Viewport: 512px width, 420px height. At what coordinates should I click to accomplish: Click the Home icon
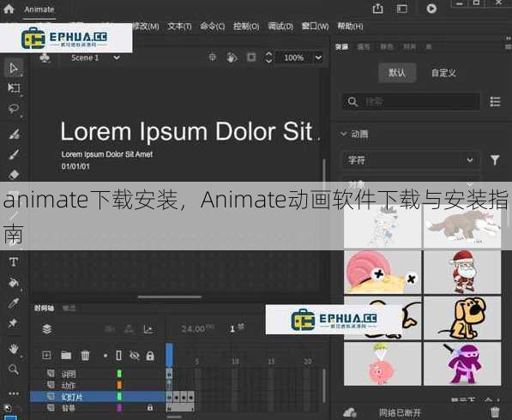pyautogui.click(x=9, y=9)
